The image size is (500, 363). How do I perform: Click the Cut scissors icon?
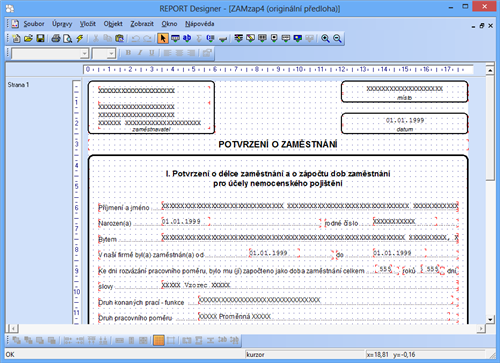point(96,38)
